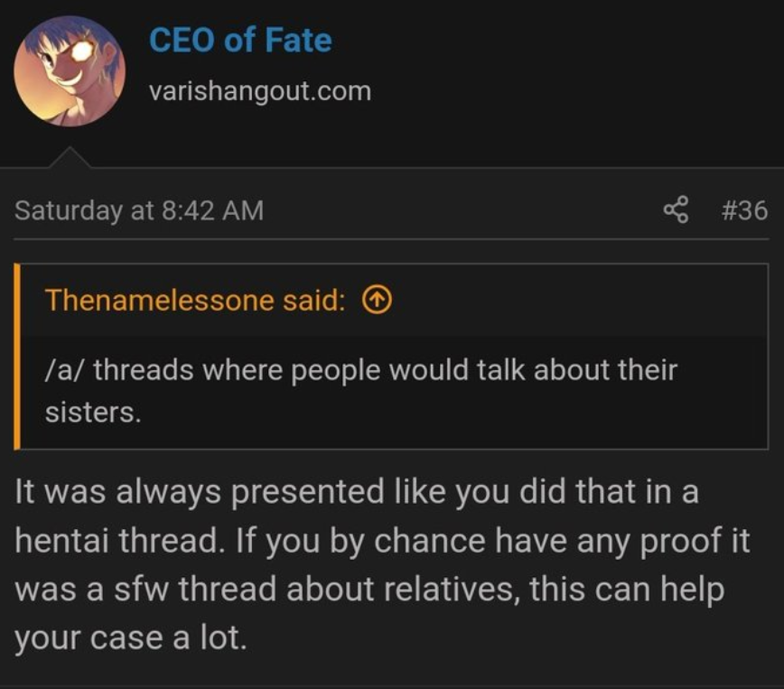Open the Saturday at 8:42 AM timestamp
This screenshot has height=689, width=784.
139,210
